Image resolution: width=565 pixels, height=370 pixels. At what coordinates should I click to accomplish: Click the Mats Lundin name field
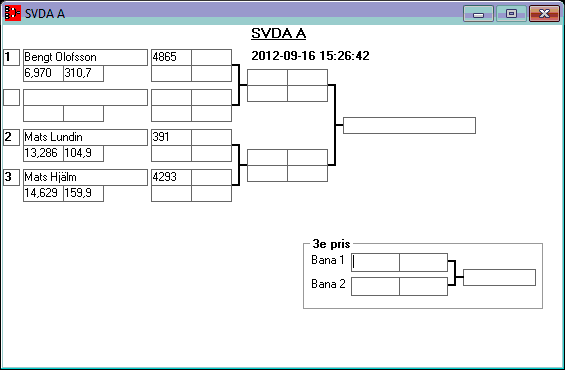point(85,137)
